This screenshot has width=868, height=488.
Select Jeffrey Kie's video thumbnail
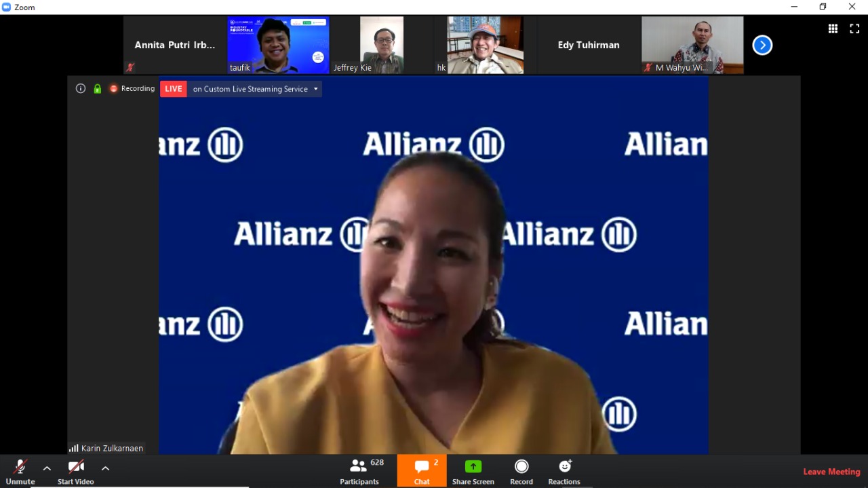[x=382, y=45]
